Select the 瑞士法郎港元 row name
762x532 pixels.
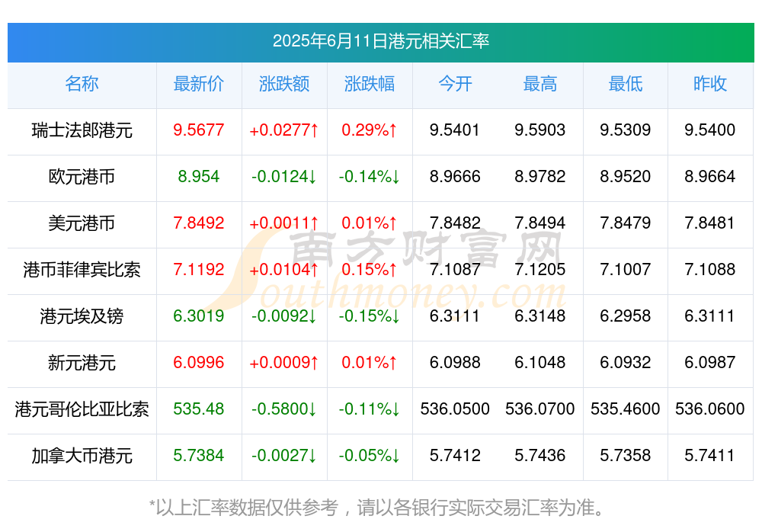[82, 130]
